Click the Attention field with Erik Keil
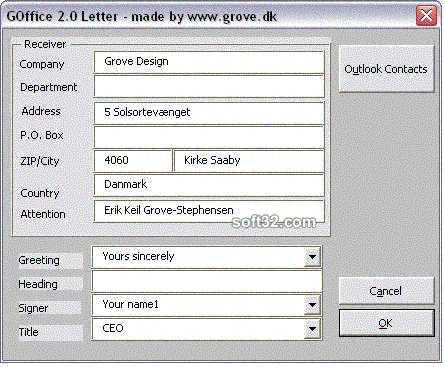This screenshot has height=367, width=445. click(209, 211)
